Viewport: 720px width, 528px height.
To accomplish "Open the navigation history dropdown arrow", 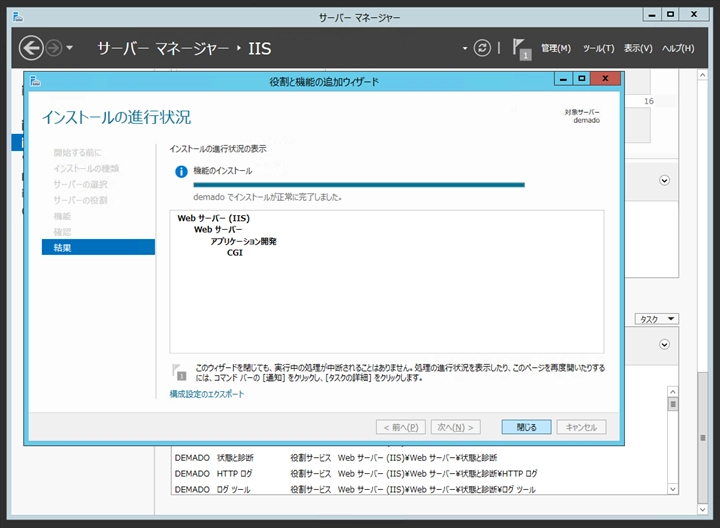I will (x=69, y=48).
